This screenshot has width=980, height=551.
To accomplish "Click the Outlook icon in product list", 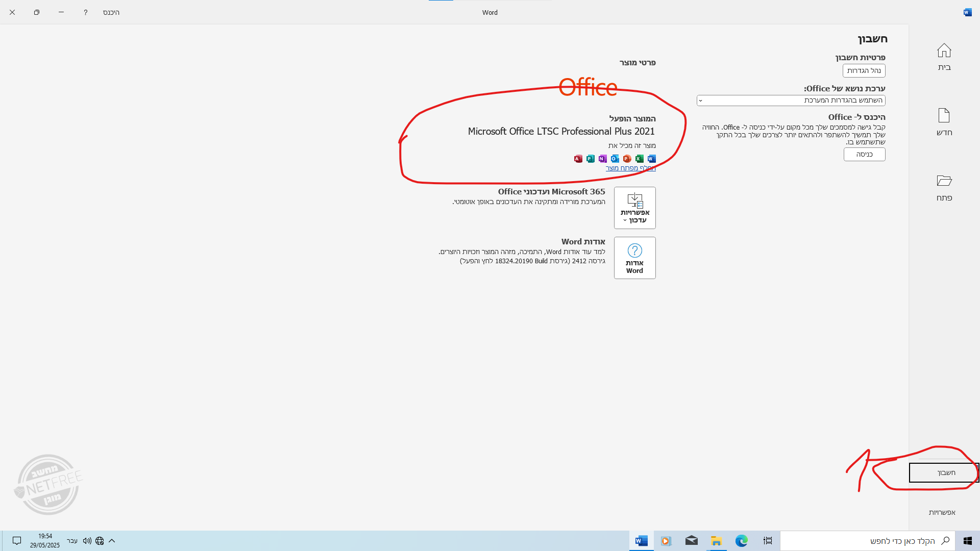I will tap(615, 159).
